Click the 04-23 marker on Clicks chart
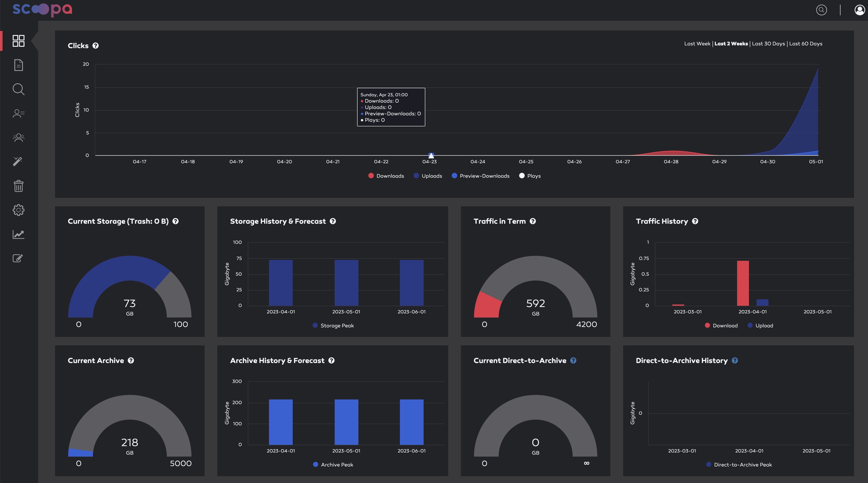 point(431,155)
